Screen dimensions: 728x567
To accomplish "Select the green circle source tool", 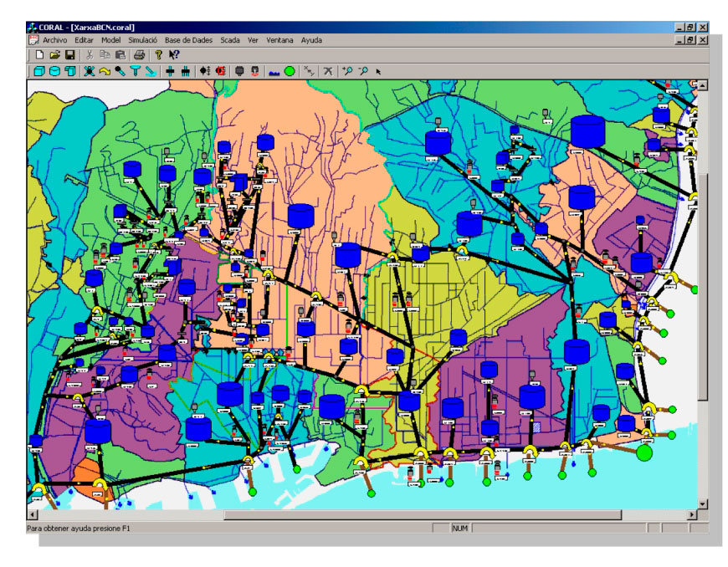I will click(x=290, y=72).
